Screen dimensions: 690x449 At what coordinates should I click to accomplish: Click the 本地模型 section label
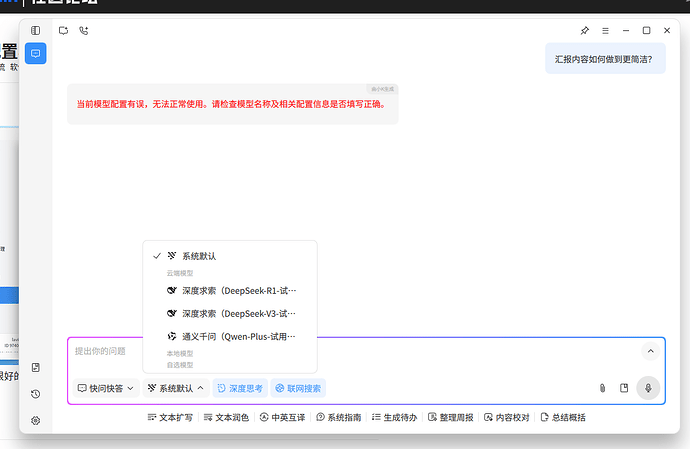click(180, 353)
